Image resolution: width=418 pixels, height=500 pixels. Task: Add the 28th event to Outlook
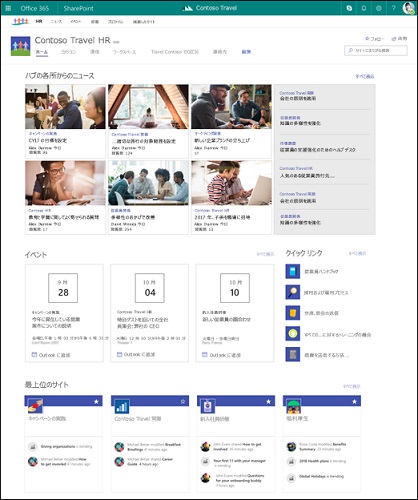point(51,355)
